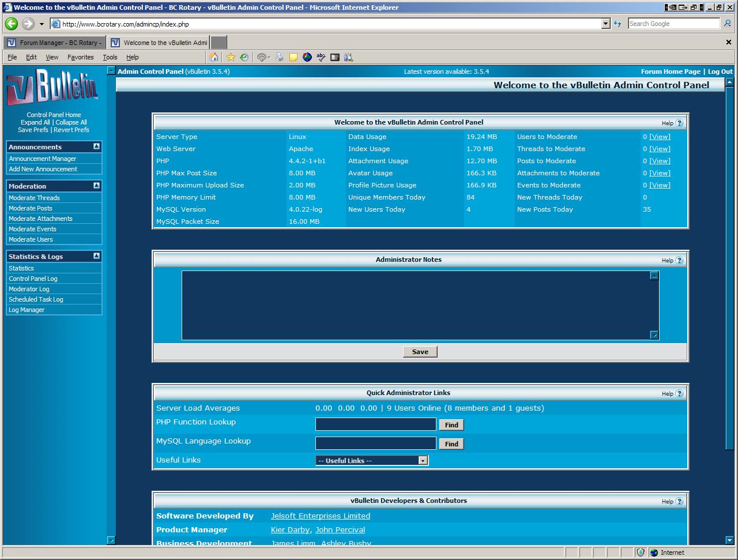Save the administrator notes
The image size is (738, 560).
420,352
